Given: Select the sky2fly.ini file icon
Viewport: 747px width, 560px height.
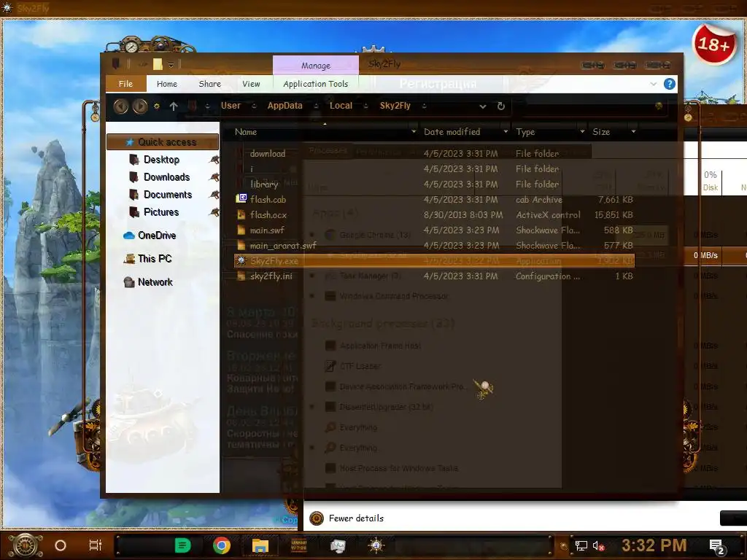Looking at the screenshot, I should pyautogui.click(x=241, y=276).
